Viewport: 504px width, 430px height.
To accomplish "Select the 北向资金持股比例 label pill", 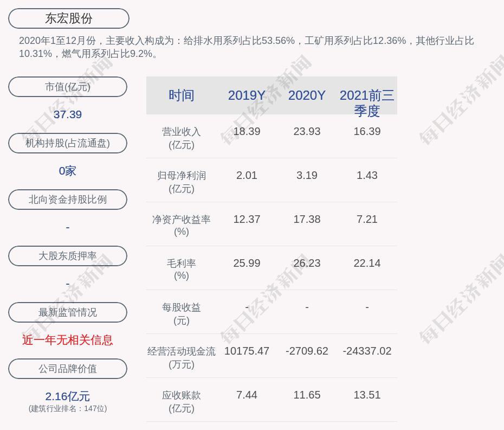I will click(x=68, y=200).
